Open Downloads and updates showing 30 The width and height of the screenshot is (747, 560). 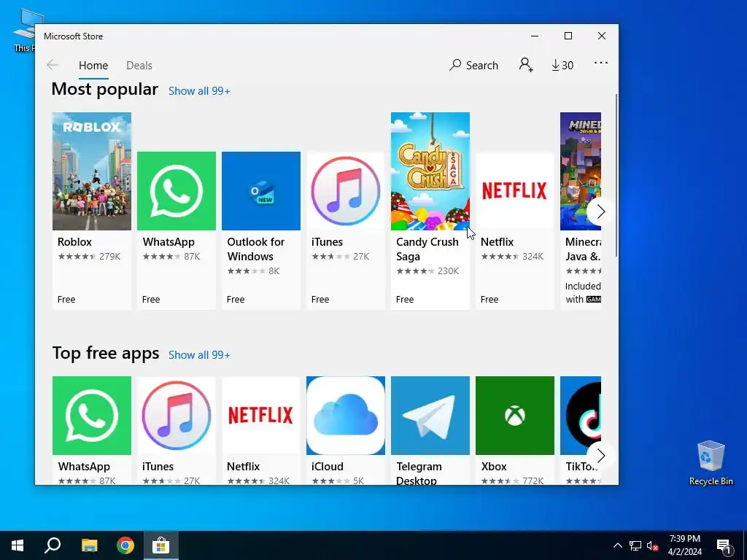tap(562, 65)
